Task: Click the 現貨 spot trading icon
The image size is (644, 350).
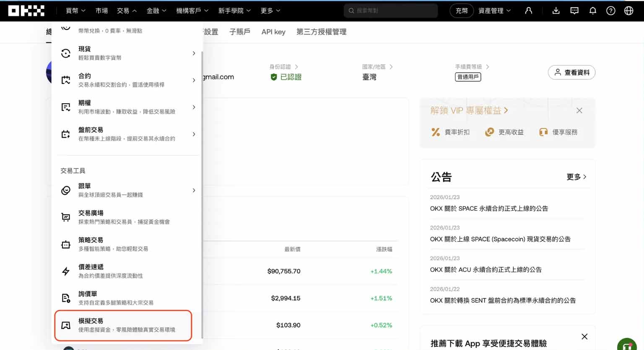Action: [66, 53]
